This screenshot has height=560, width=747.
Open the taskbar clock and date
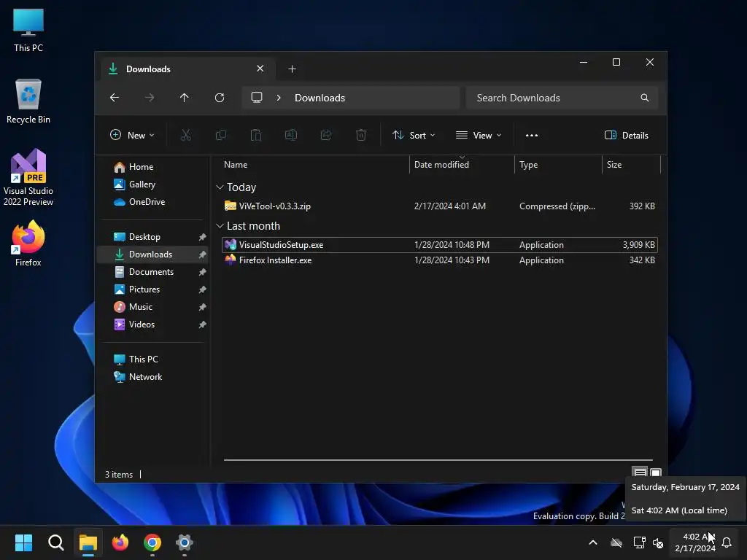[695, 542]
